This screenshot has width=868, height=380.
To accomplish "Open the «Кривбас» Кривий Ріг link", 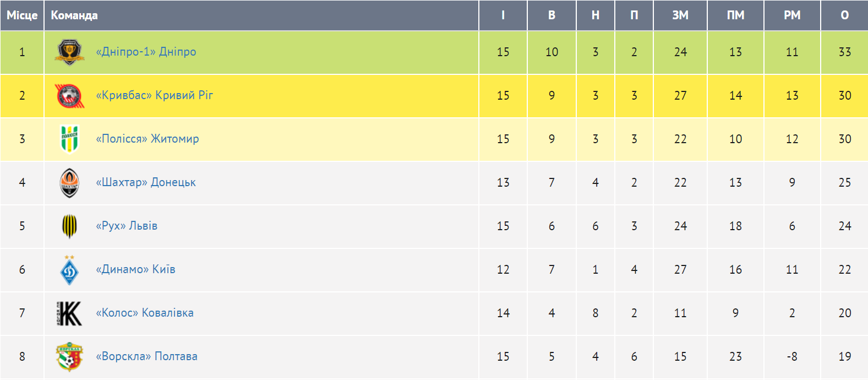I will pos(154,95).
